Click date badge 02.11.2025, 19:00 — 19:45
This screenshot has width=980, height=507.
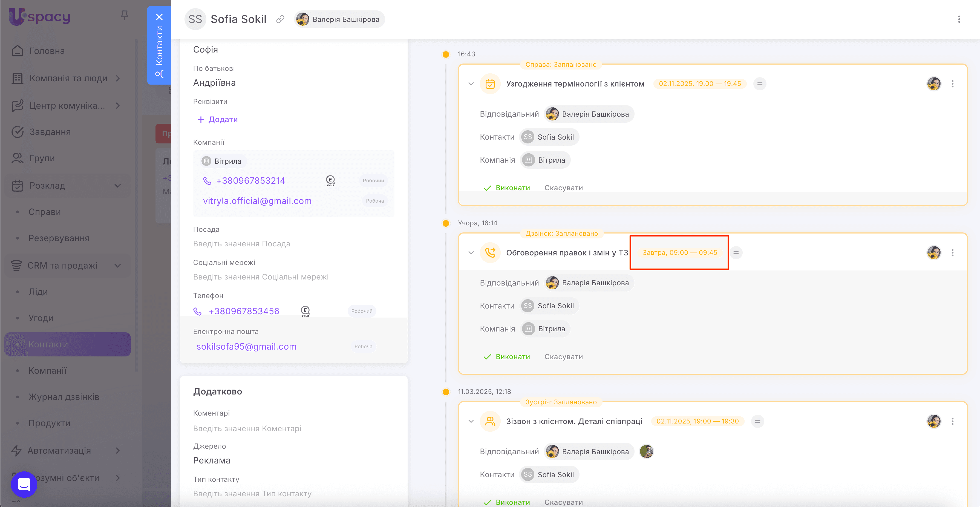click(700, 84)
